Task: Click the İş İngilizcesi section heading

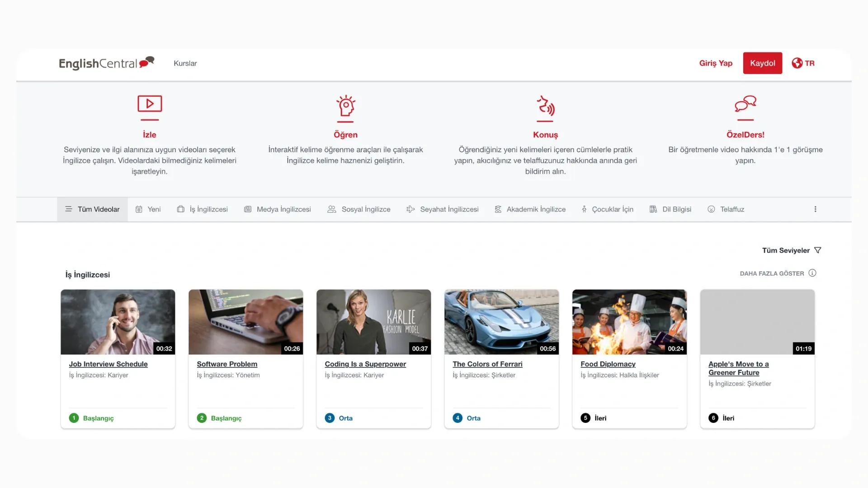Action: tap(88, 275)
